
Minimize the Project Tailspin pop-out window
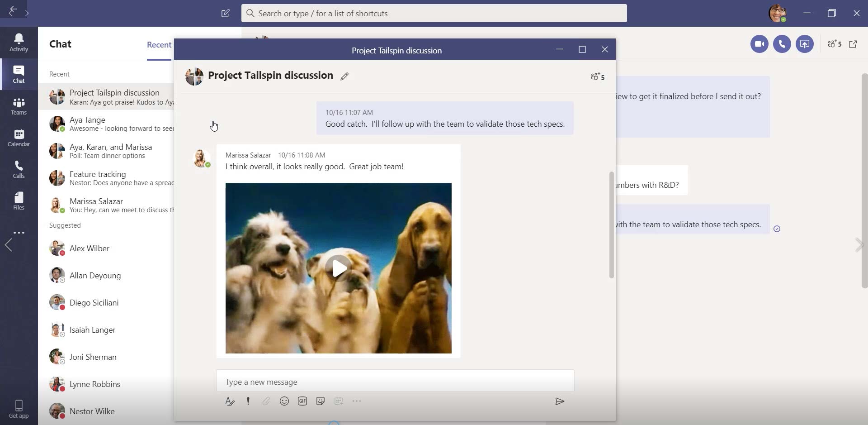point(560,49)
